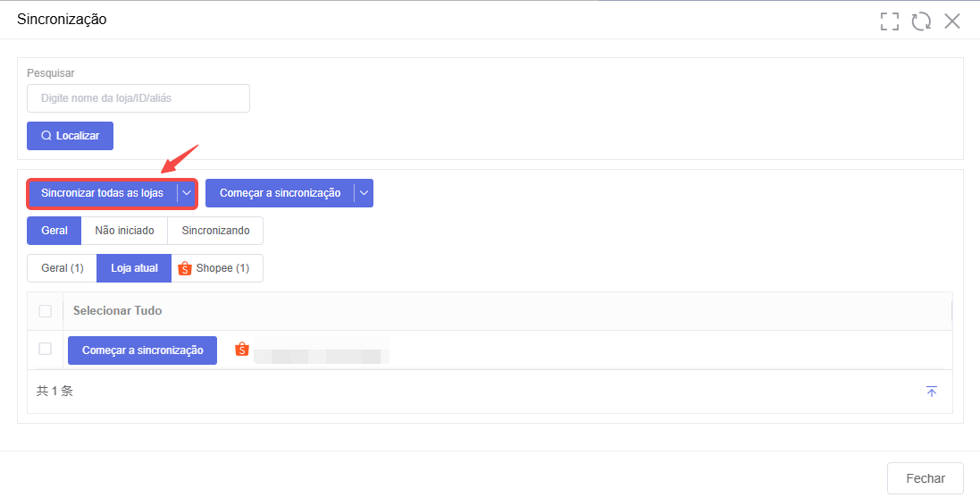Check the Selecionar Tudo checkbox
Image resolution: width=980 pixels, height=498 pixels.
coord(45,311)
